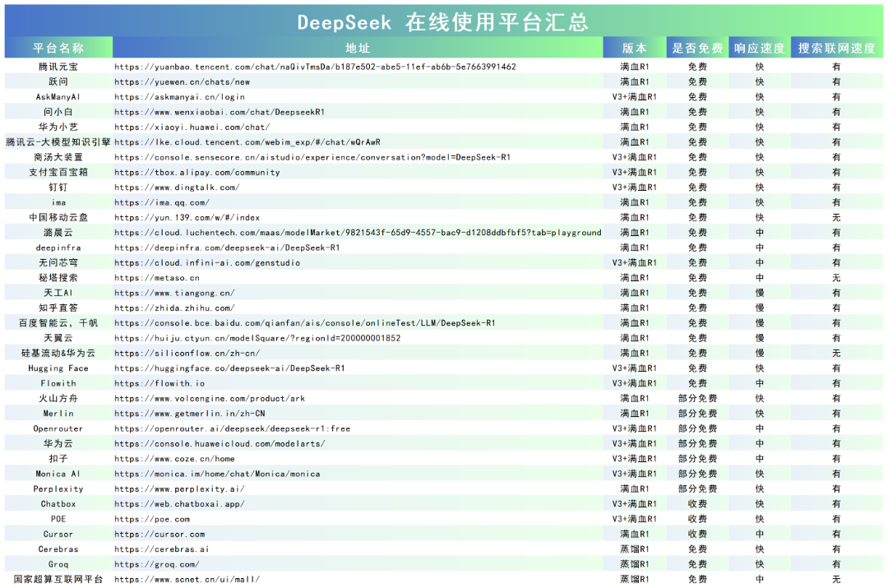
Task: Open the siliconflow.cn/zh-cn URL
Action: coord(187,354)
